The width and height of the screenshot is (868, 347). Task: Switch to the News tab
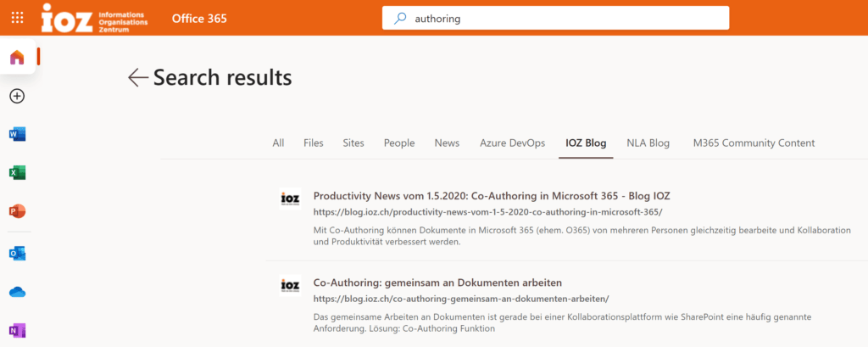(x=447, y=143)
